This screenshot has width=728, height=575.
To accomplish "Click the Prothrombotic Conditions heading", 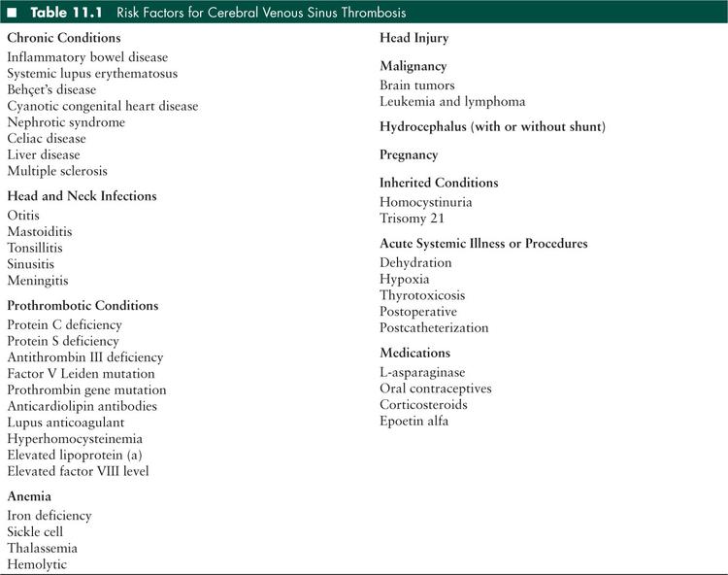I will 83,306.
